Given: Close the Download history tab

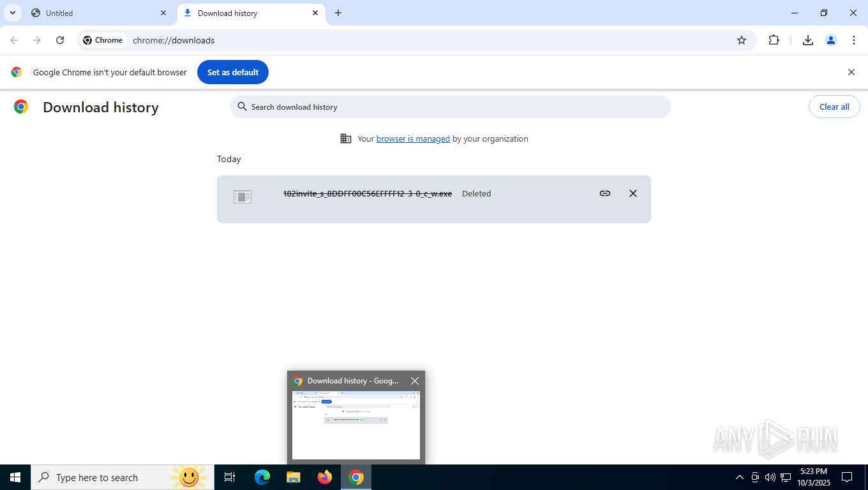Looking at the screenshot, I should 315,13.
